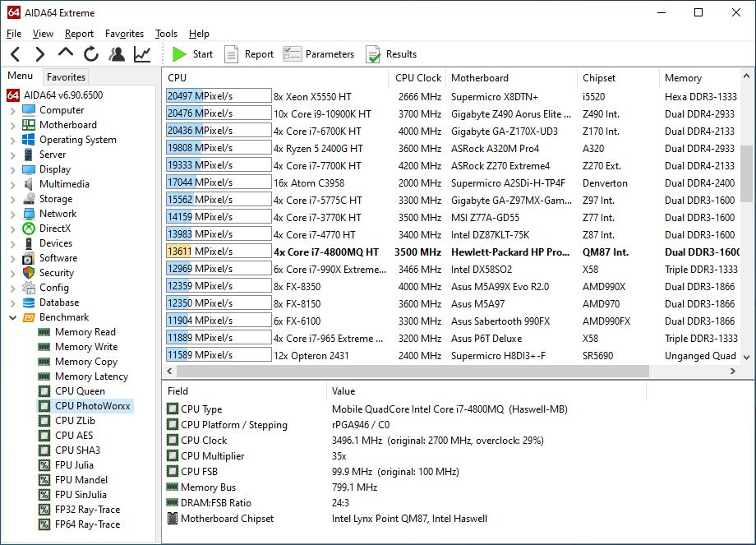
Task: Select the Database icon in tree
Action: click(29, 303)
